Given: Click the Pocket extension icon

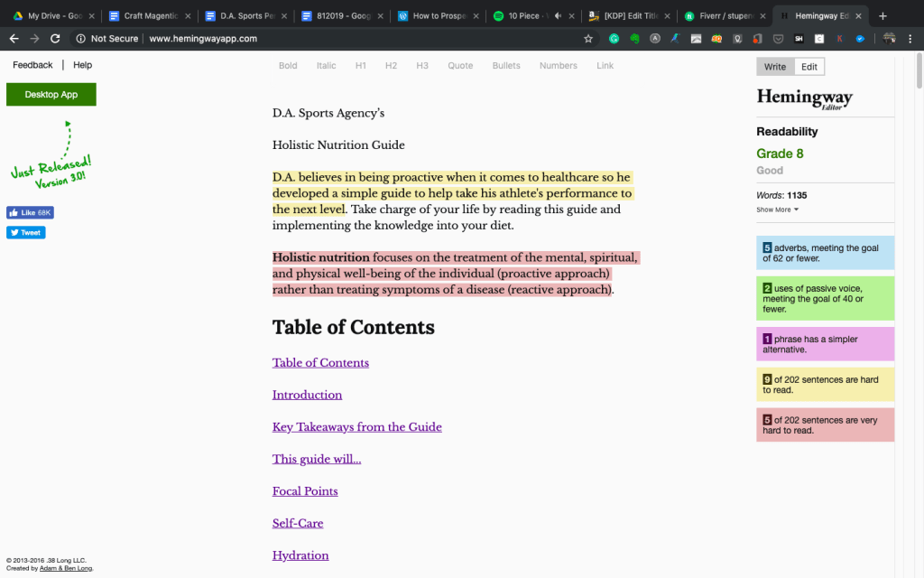Looking at the screenshot, I should point(778,39).
